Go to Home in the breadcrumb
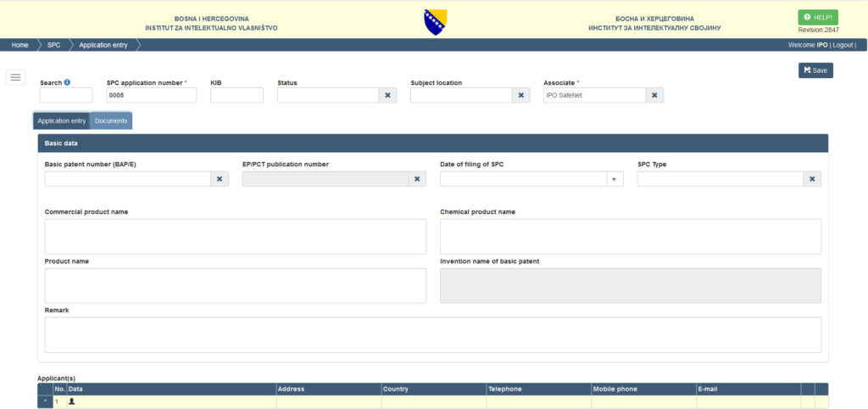Viewport: 868px width, 409px height. pyautogui.click(x=20, y=45)
